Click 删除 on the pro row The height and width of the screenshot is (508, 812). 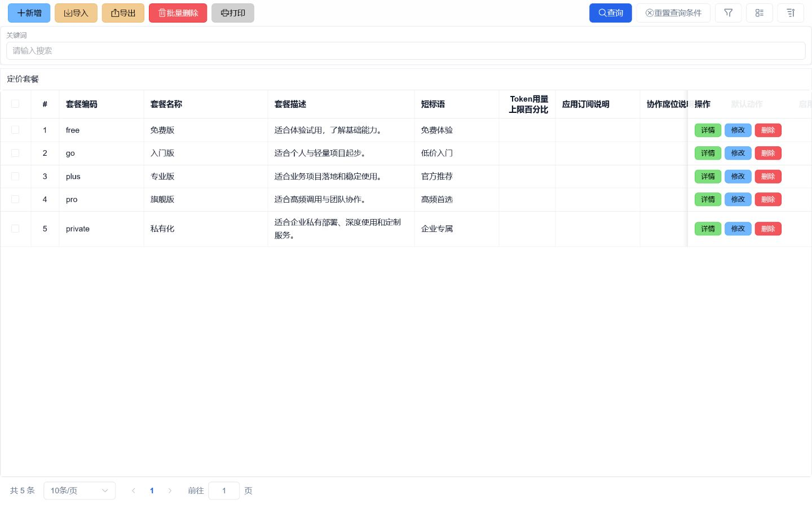click(768, 200)
